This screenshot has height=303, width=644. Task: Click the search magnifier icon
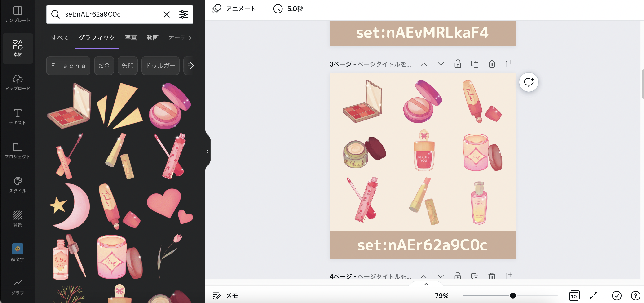[x=56, y=14]
